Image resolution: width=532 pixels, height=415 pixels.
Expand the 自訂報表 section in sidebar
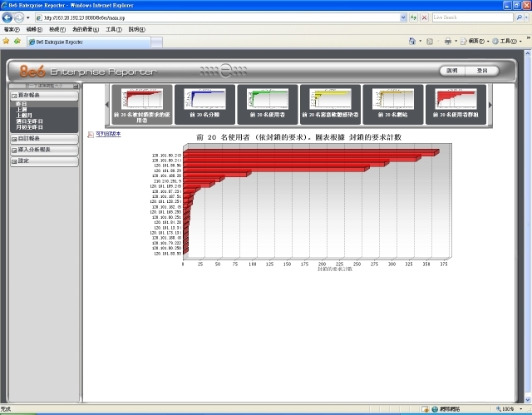[44, 139]
